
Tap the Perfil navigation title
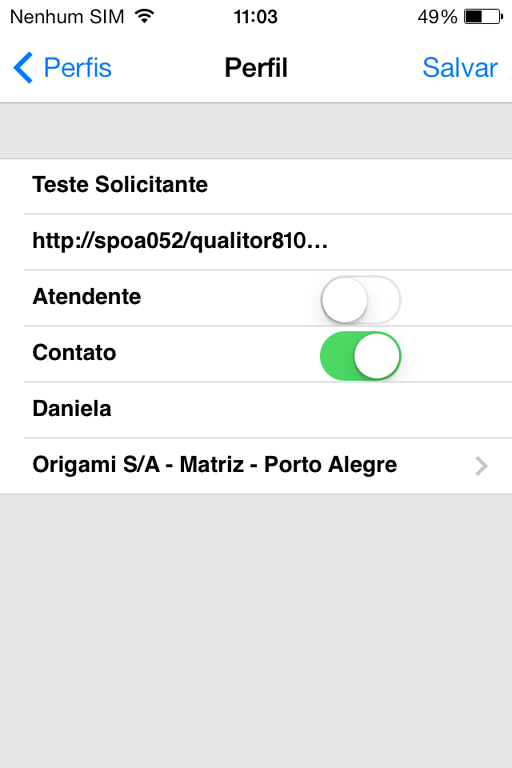256,68
